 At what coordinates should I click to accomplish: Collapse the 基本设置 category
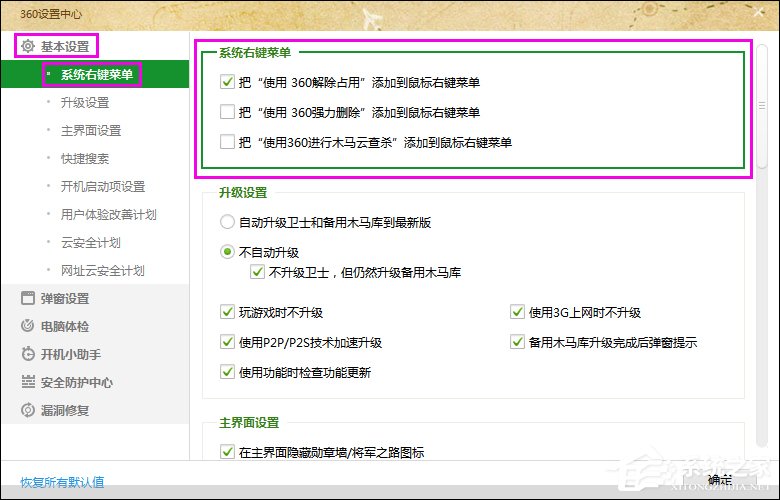point(65,46)
